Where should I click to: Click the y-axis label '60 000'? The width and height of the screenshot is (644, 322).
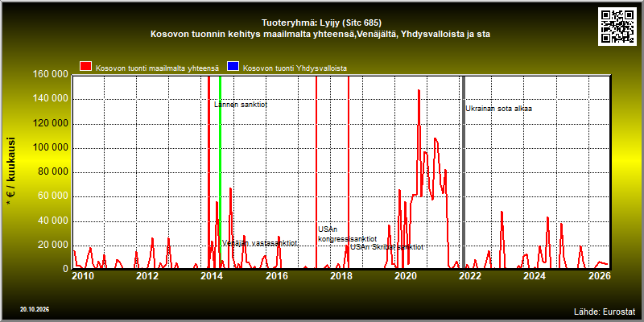[52, 196]
